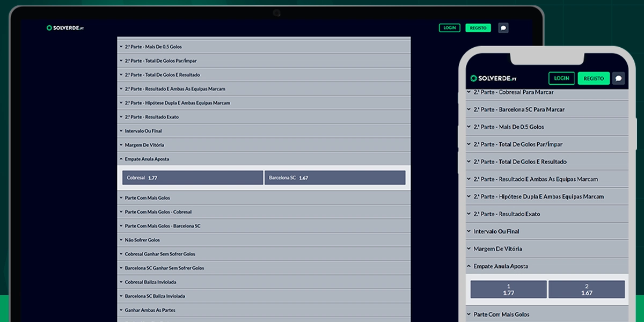The width and height of the screenshot is (644, 322).
Task: Select Barcelona SC 1.67 odds on desktop
Action: (335, 178)
